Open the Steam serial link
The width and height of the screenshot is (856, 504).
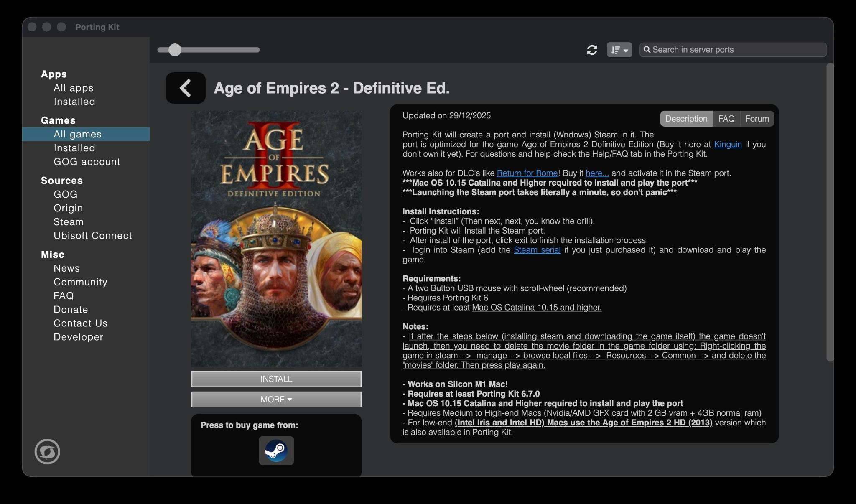point(537,250)
